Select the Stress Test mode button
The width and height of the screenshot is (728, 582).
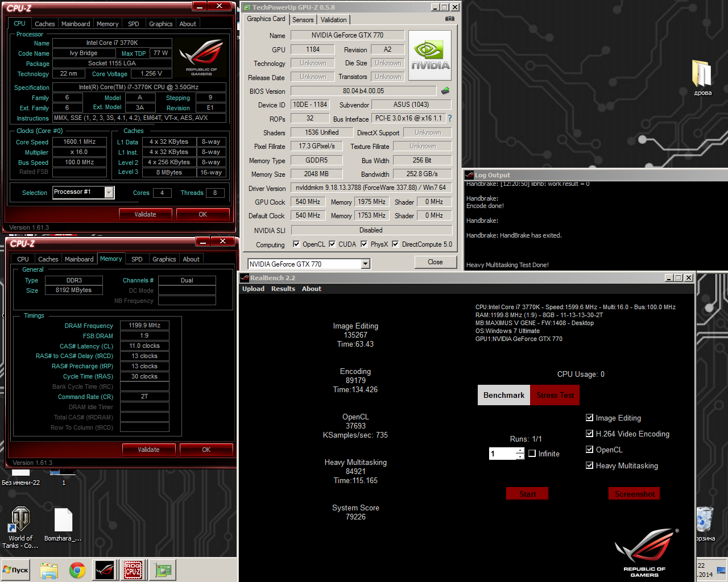pos(555,395)
